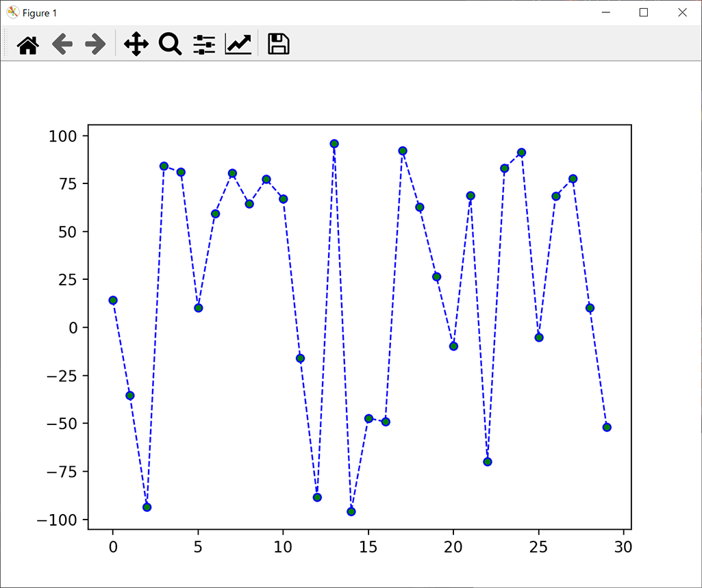This screenshot has height=588, width=702.
Task: Click the x-axis label '25'
Action: tap(538, 547)
